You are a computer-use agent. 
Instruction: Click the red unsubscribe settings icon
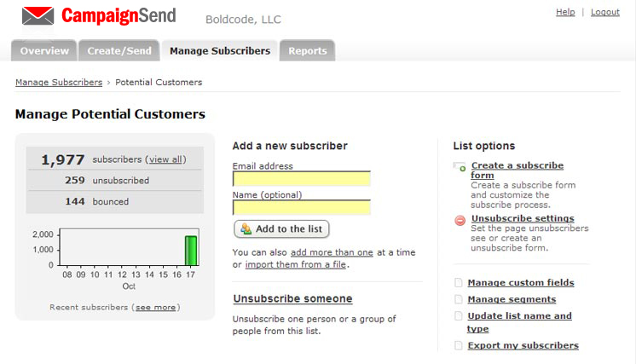460,220
